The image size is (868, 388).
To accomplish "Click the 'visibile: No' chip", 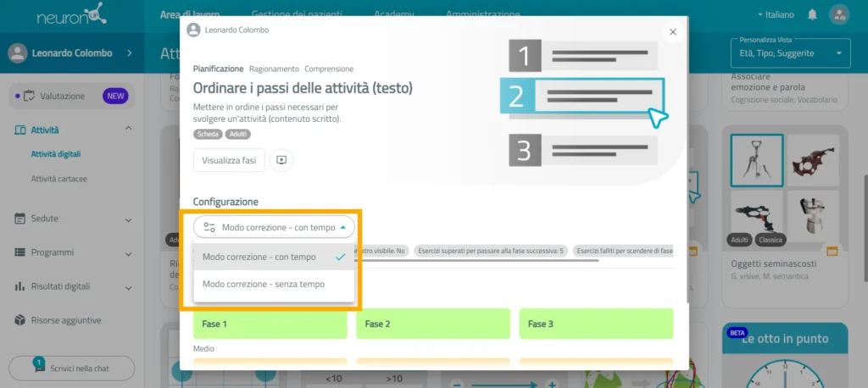I will pos(384,251).
